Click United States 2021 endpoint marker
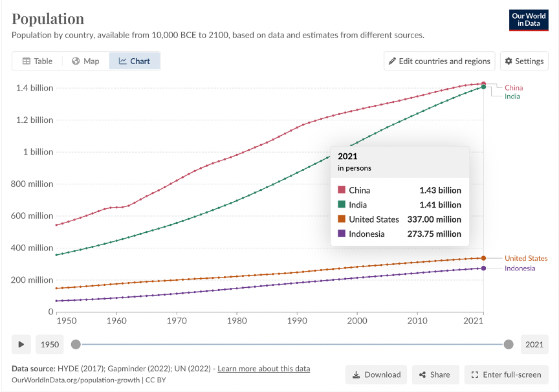Viewport: 559px width, 392px height. click(483, 258)
